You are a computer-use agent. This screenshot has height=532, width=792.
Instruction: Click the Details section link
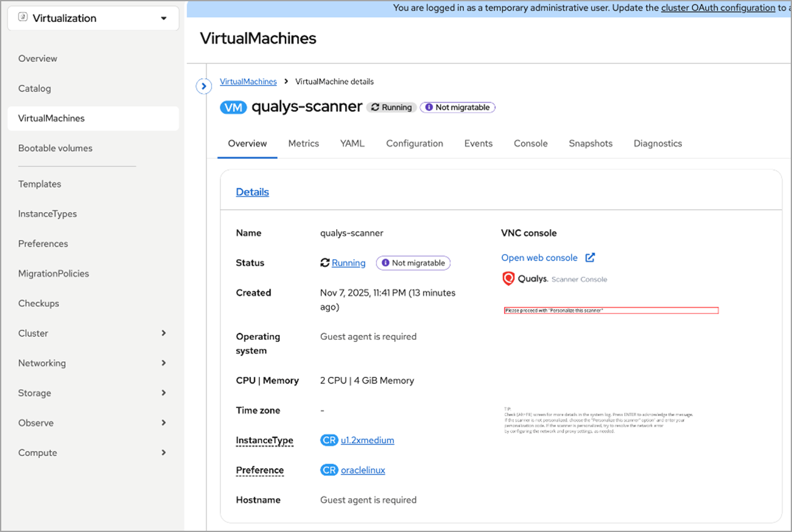252,192
